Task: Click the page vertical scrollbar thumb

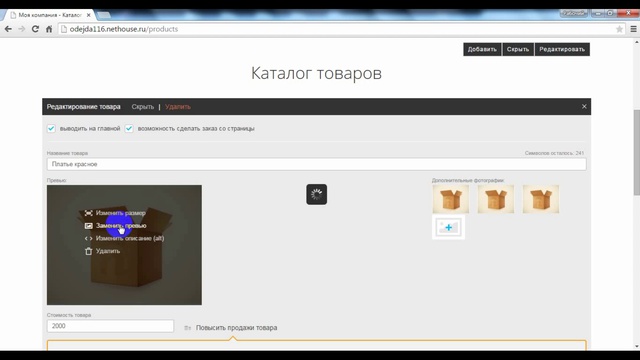Action: point(636,152)
